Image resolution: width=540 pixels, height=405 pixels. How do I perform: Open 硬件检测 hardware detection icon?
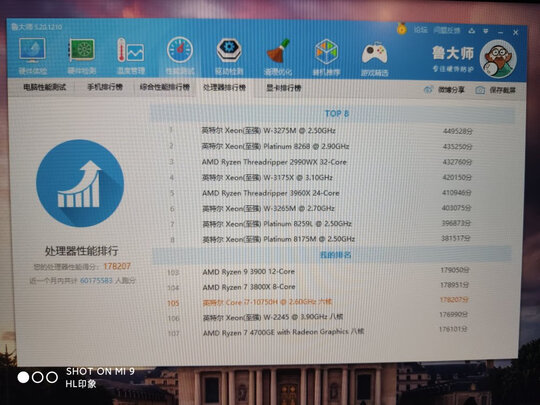pos(82,56)
